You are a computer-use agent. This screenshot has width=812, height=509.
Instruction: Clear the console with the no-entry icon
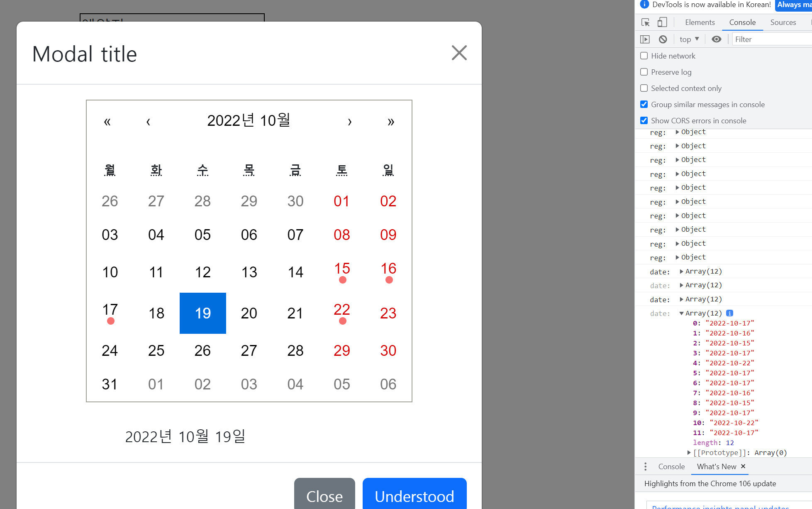(x=663, y=39)
